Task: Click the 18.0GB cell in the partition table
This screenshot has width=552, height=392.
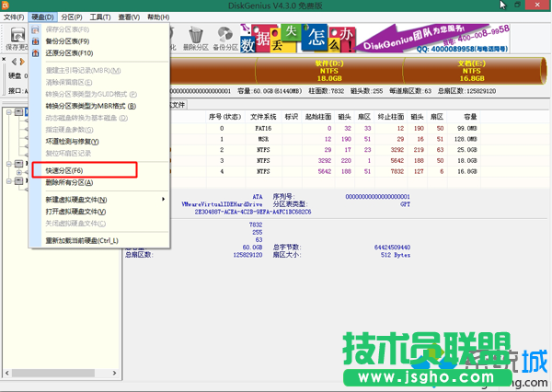Action: 467,161
